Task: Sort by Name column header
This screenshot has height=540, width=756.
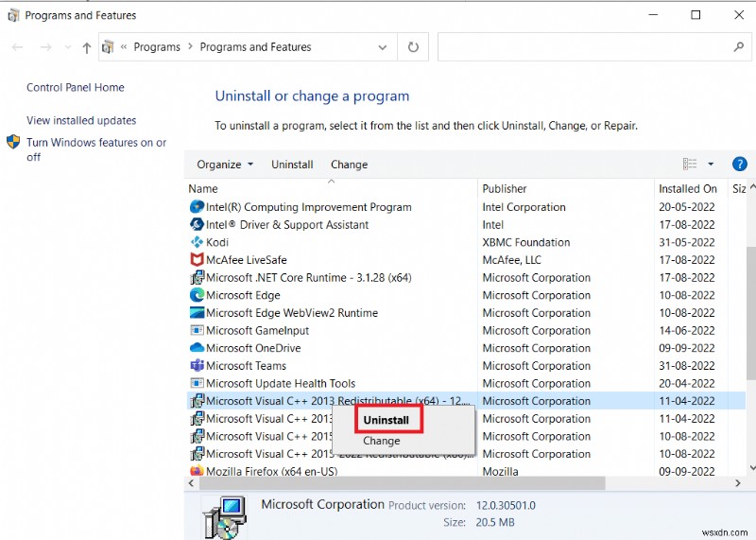Action: point(203,189)
